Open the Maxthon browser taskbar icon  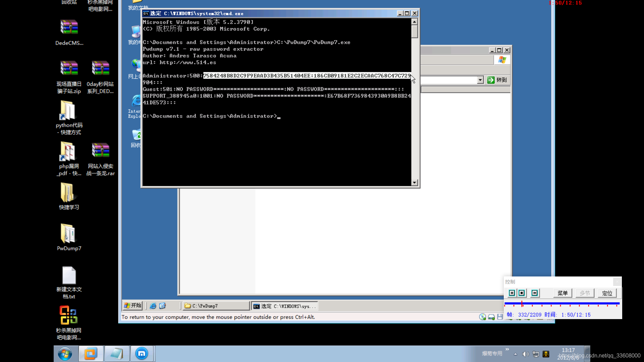click(x=142, y=354)
